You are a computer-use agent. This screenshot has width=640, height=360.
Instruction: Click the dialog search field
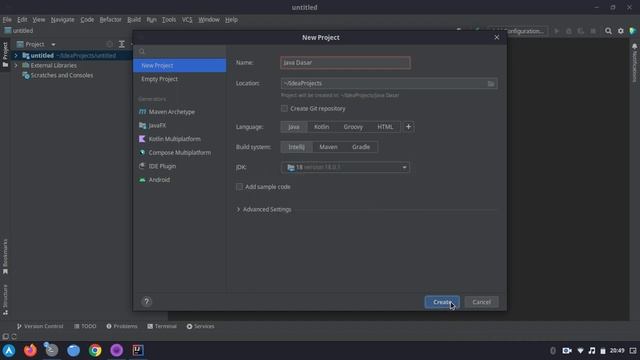click(x=180, y=51)
